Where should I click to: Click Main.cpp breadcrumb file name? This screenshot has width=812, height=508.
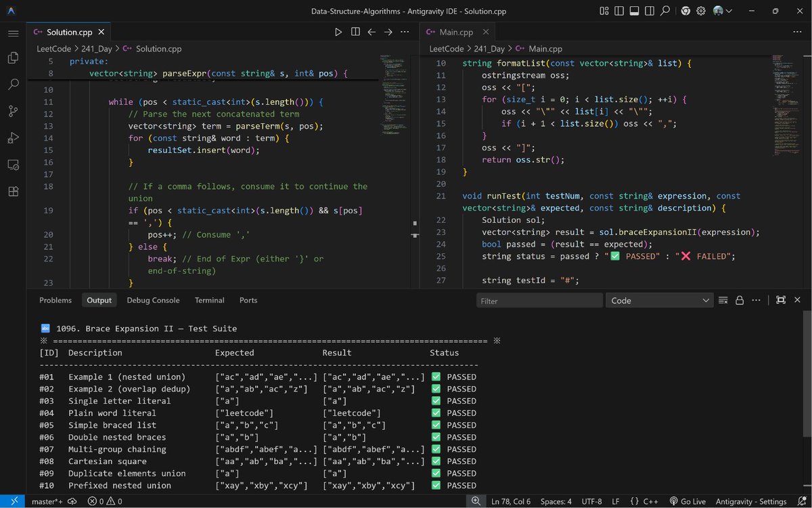(545, 49)
